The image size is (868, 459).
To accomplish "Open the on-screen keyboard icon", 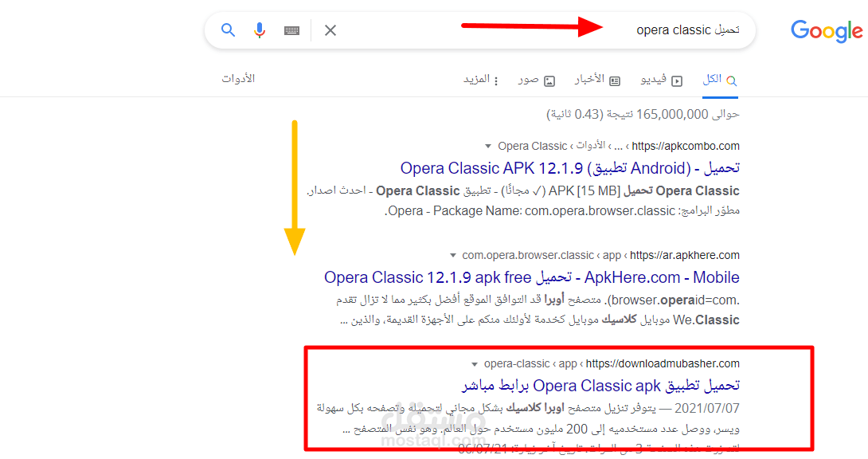I will pyautogui.click(x=291, y=30).
